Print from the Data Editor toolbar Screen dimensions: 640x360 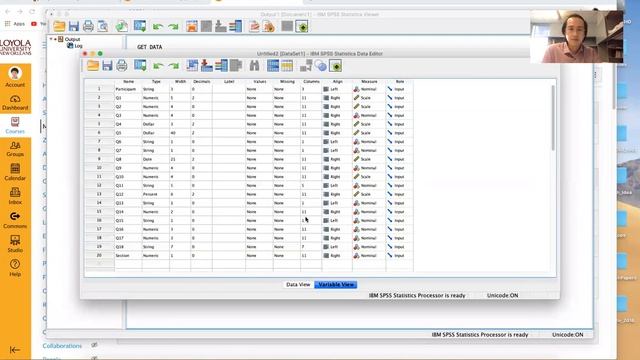pos(122,66)
